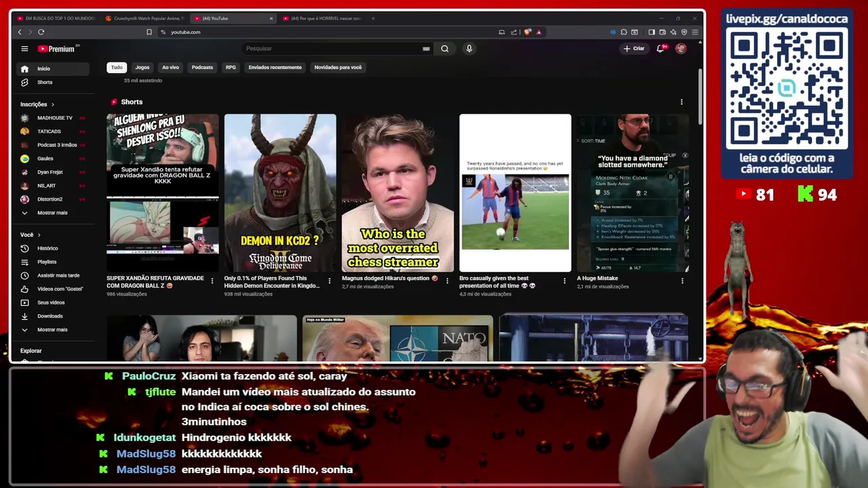Open the Brave Rewards triangle icon

pyautogui.click(x=539, y=32)
